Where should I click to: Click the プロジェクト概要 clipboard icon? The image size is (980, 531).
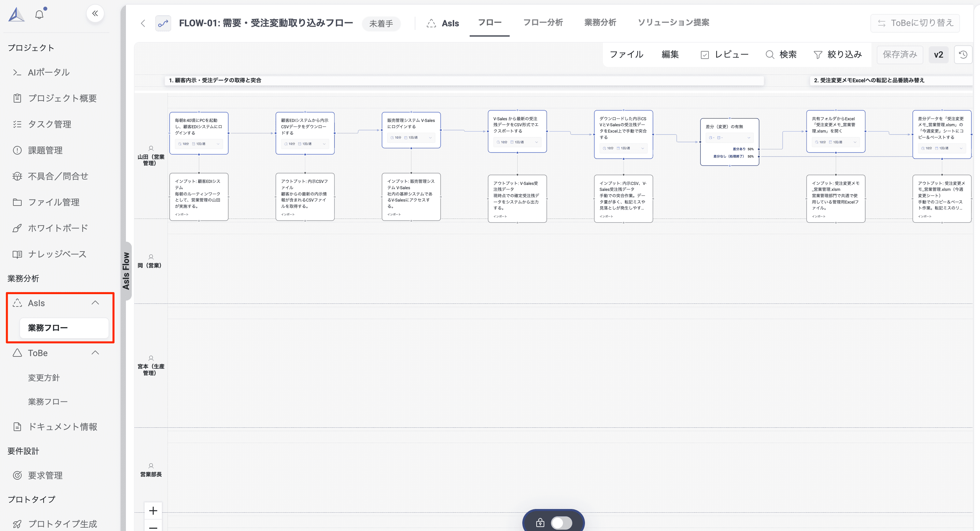17,98
